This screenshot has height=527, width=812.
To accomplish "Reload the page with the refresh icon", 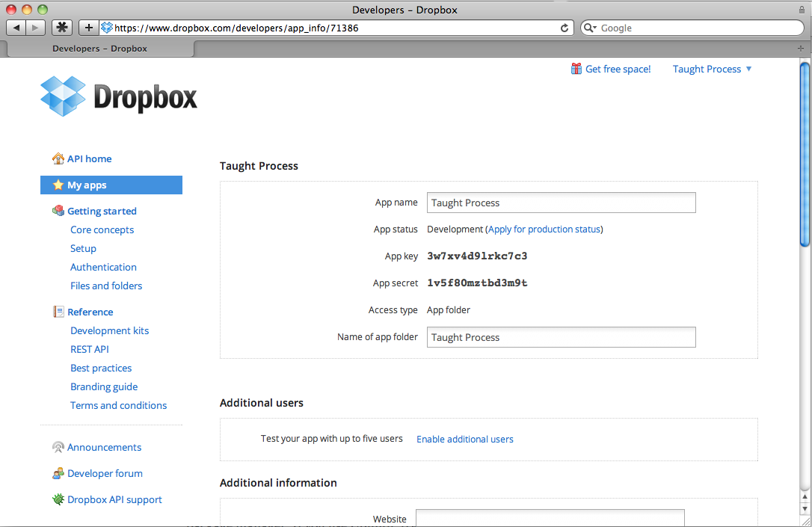I will pos(565,28).
